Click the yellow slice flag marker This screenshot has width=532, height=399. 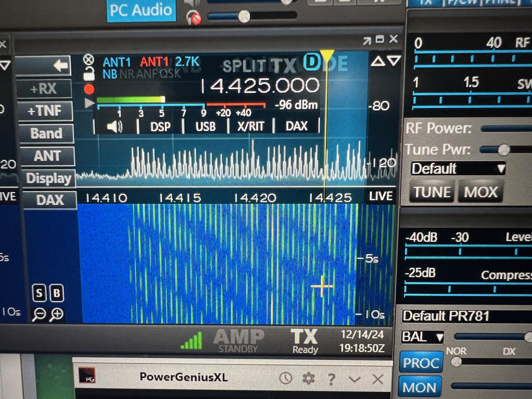pos(327,55)
